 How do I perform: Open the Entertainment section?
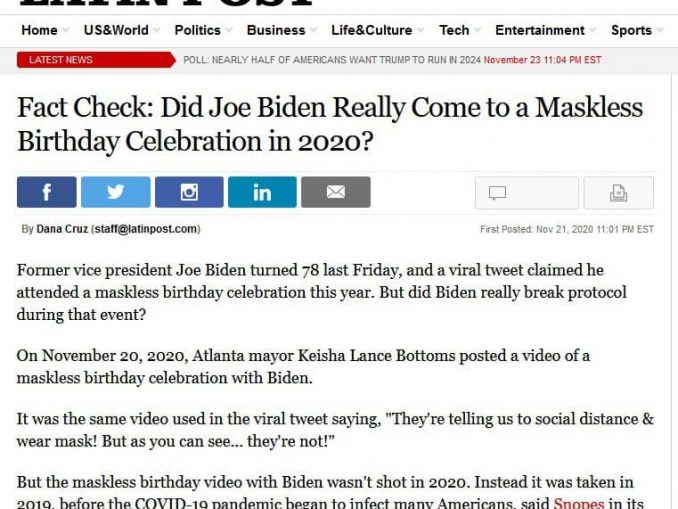pos(540,30)
